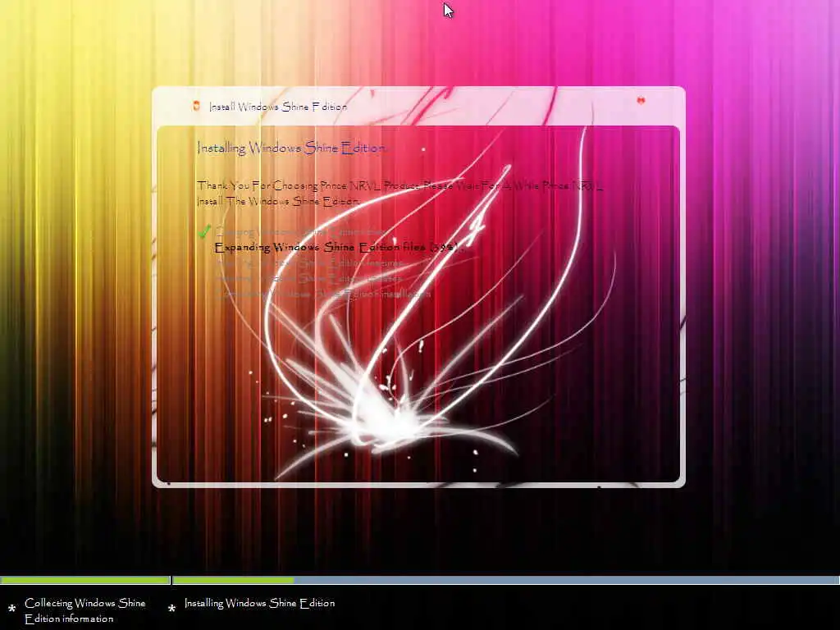840x630 pixels.
Task: Click the "Thank You For Choosing Prince NRVL Product" line
Action: click(399, 186)
